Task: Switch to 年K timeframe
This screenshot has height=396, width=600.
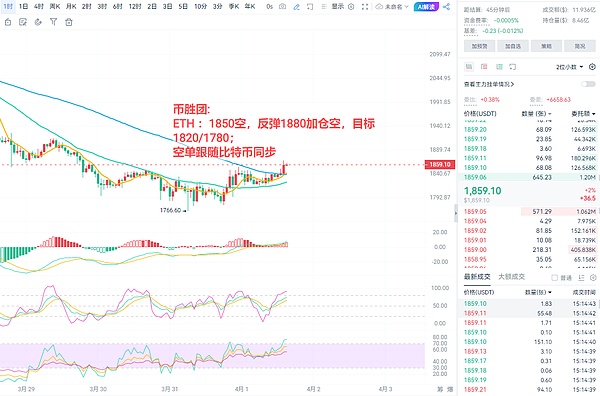Action: point(250,7)
